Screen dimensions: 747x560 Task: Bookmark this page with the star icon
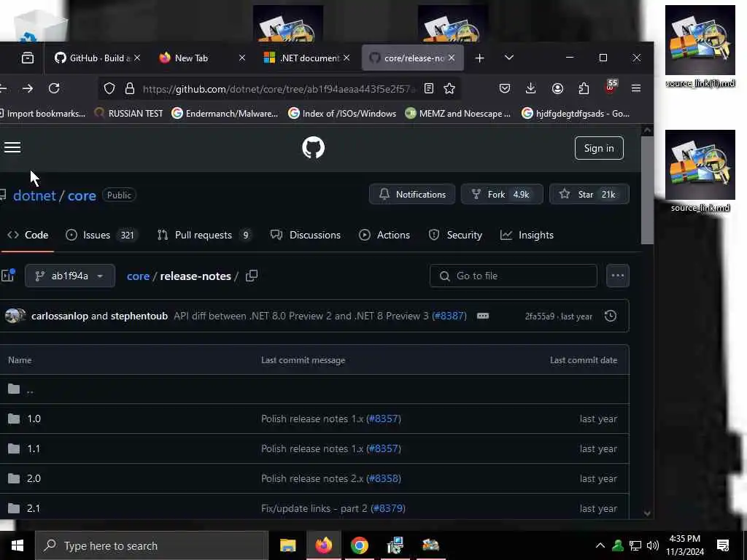(x=449, y=88)
